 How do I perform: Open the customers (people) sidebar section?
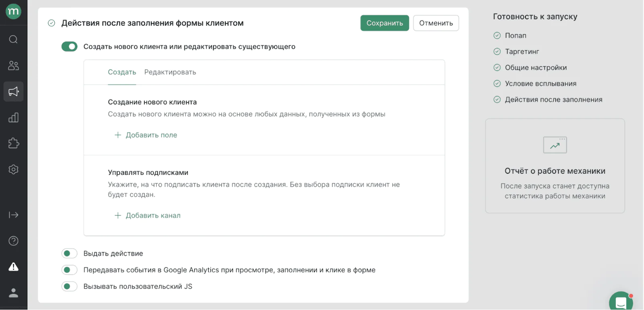pyautogui.click(x=13, y=65)
